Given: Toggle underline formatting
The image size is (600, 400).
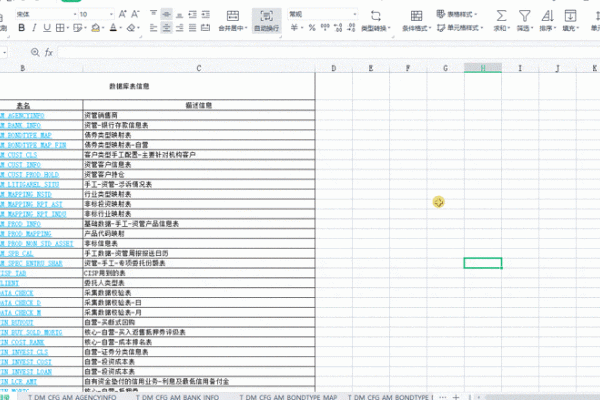Looking at the screenshot, I should (x=47, y=28).
